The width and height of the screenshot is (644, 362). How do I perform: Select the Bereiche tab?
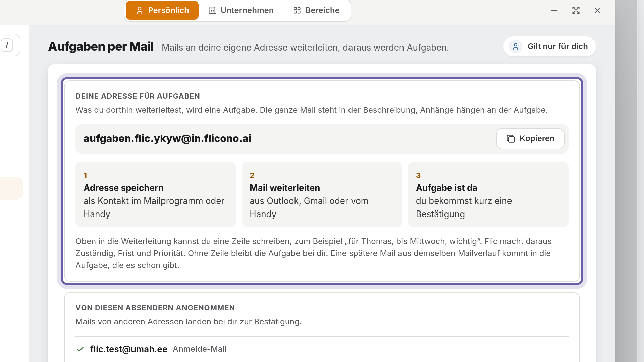tap(316, 10)
